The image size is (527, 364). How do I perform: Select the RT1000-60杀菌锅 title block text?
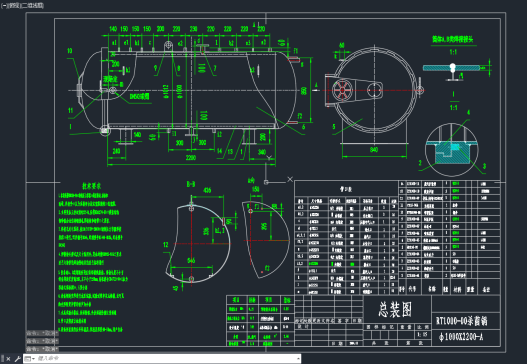click(x=462, y=321)
